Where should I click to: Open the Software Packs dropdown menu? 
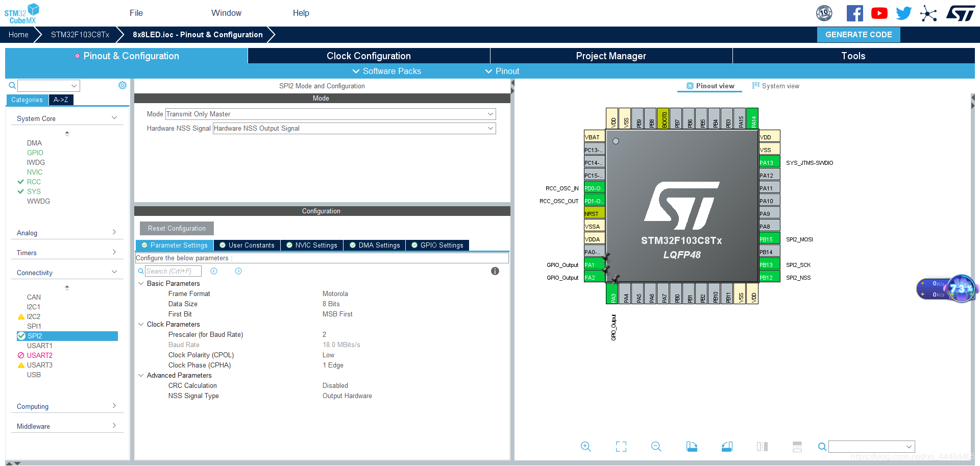tap(387, 71)
